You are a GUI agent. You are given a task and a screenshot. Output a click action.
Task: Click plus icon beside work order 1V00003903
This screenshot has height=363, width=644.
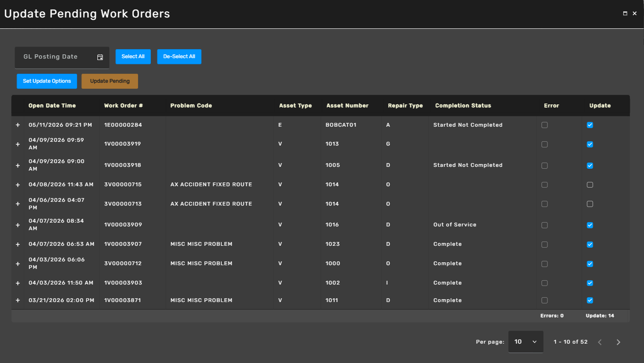click(x=18, y=283)
